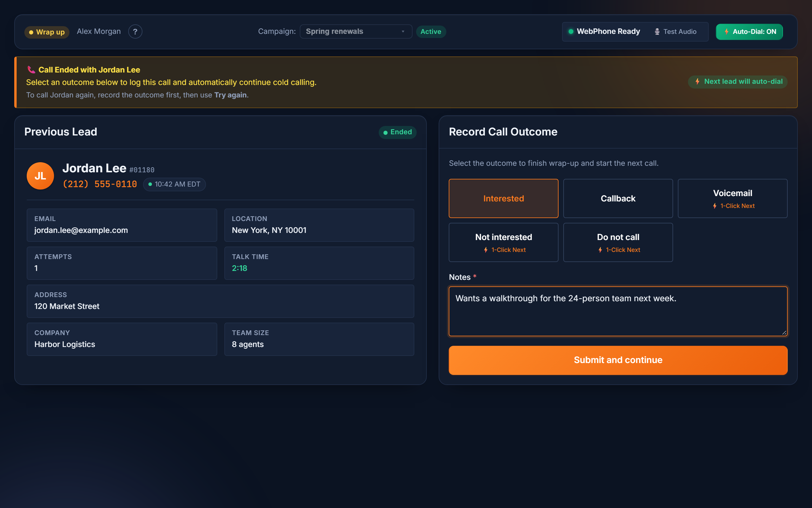Open the Spring renewals campaign dropdown
The height and width of the screenshot is (508, 812).
coord(356,31)
